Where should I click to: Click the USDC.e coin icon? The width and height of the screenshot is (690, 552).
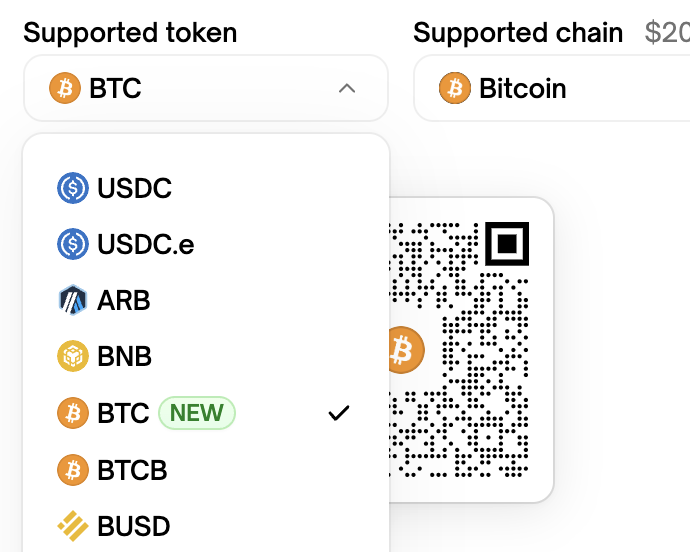pyautogui.click(x=73, y=244)
